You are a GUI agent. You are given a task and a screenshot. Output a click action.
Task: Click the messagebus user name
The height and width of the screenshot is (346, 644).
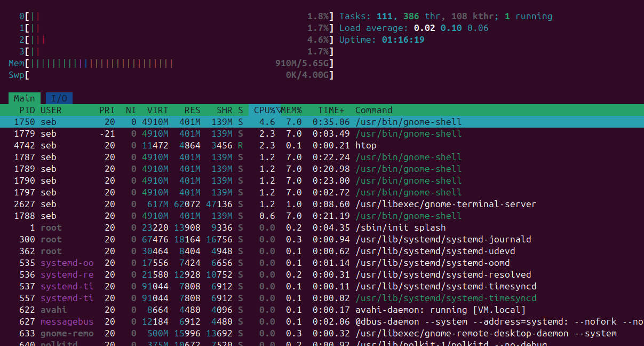[67, 321]
